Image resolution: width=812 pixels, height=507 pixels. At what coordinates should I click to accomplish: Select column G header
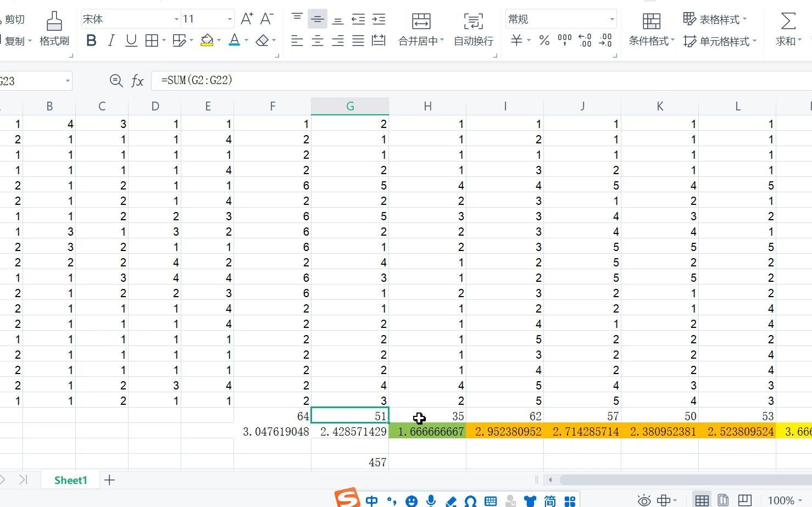coord(350,106)
